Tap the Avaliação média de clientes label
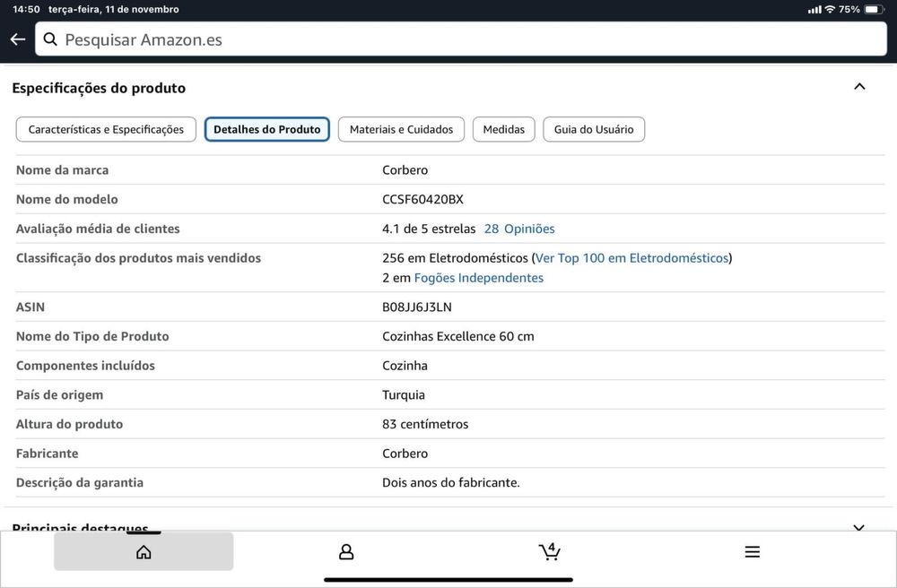Viewport: 897px width, 588px height. (98, 229)
